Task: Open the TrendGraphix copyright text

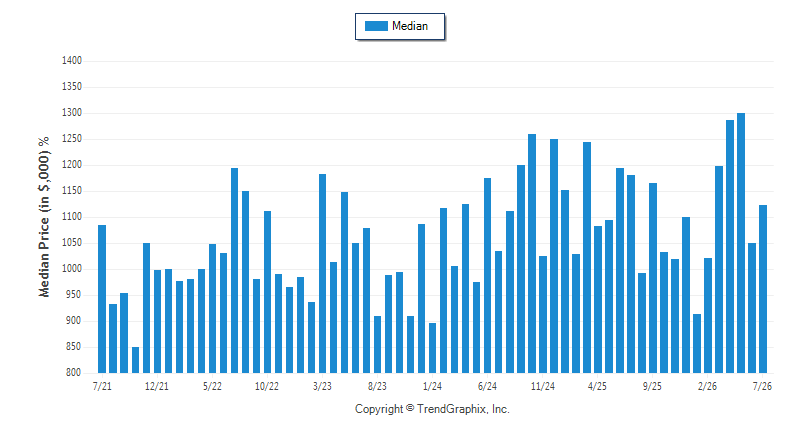Action: point(432,409)
